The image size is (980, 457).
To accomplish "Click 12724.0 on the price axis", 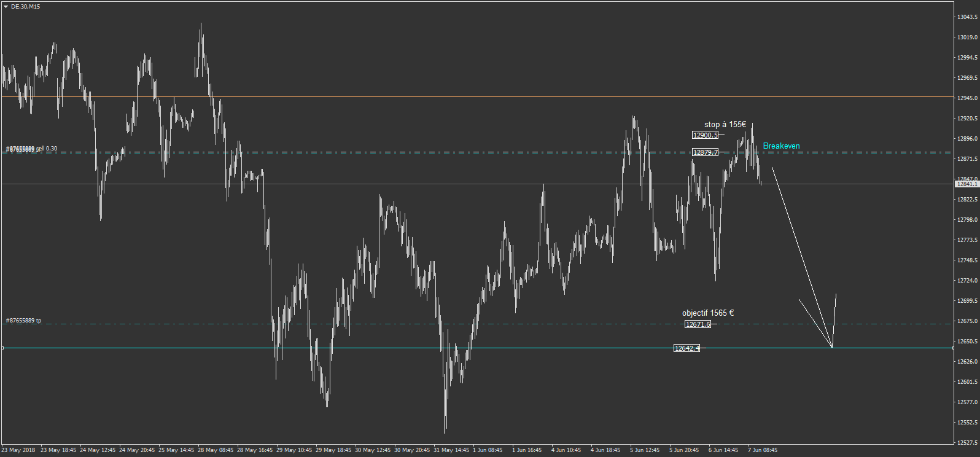I will pyautogui.click(x=967, y=281).
